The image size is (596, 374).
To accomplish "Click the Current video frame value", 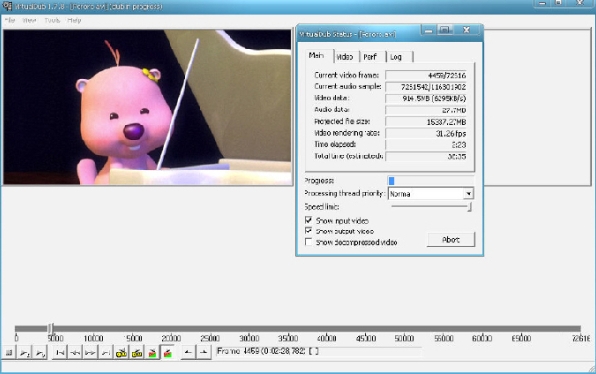I will click(x=426, y=75).
